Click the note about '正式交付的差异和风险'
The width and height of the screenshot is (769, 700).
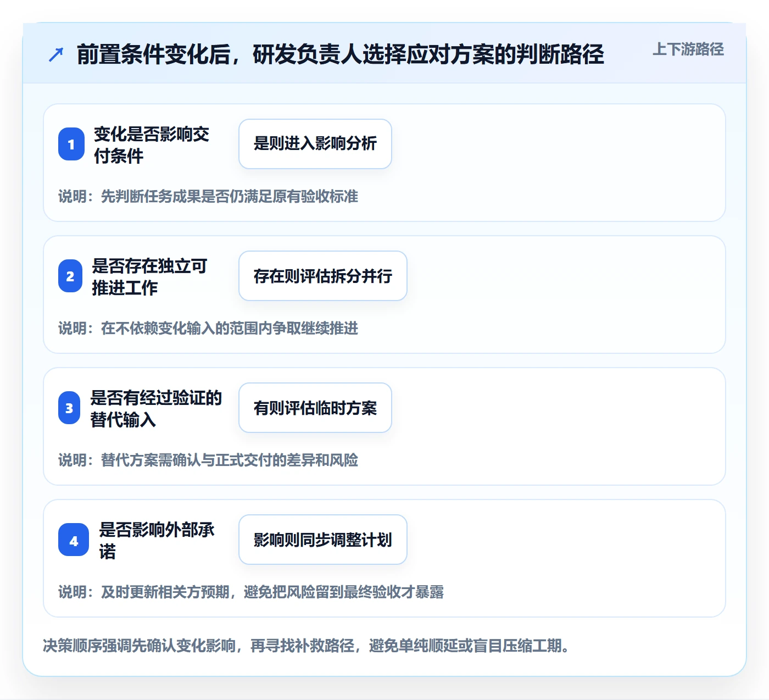[208, 460]
